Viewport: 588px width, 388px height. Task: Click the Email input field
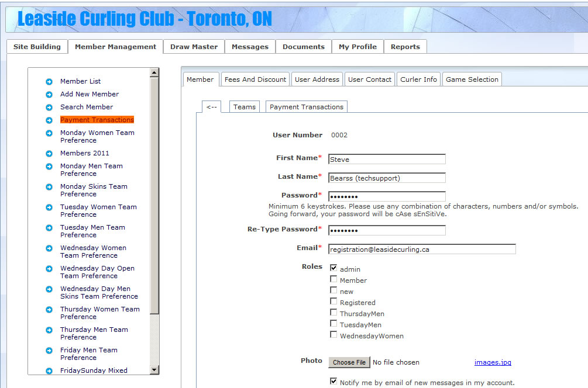(x=422, y=249)
